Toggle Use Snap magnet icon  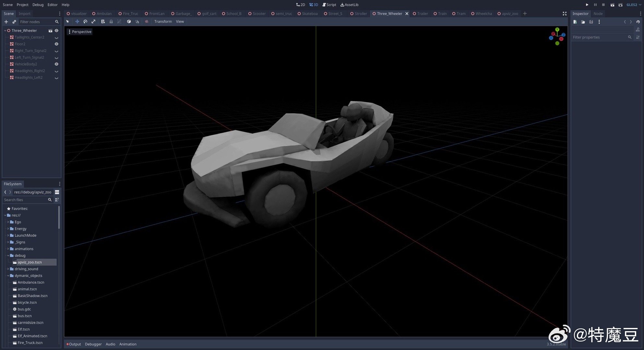(137, 22)
